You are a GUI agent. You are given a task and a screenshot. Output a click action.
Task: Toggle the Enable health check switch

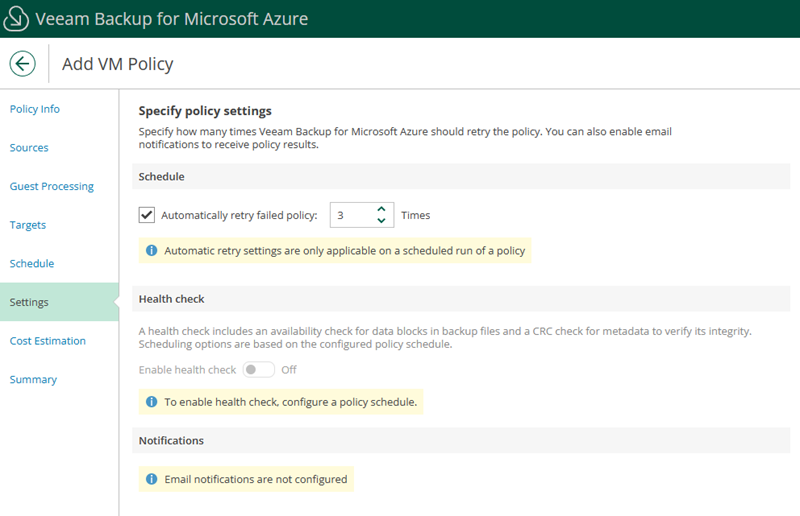click(259, 370)
